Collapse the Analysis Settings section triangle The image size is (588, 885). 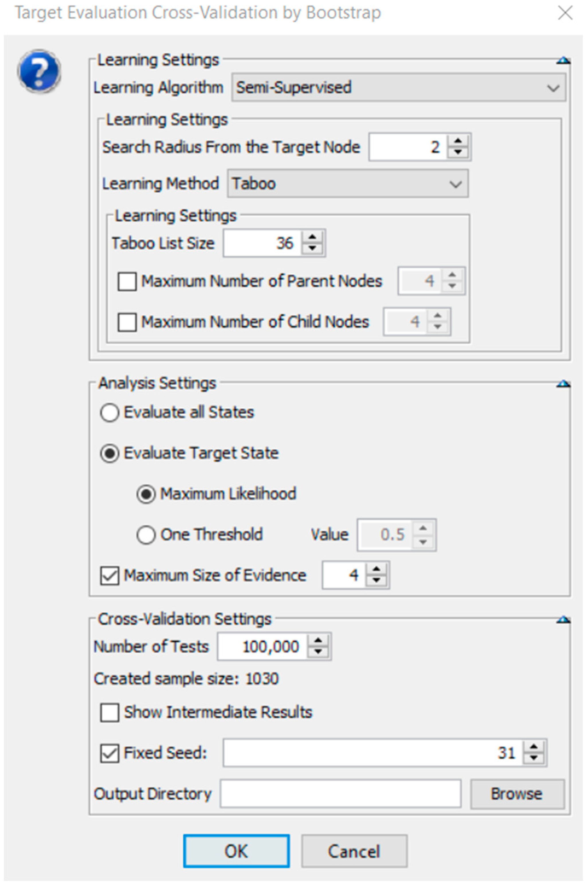click(563, 383)
